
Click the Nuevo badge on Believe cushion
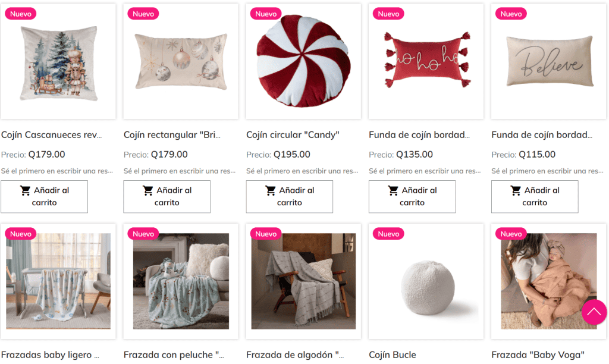pos(511,14)
